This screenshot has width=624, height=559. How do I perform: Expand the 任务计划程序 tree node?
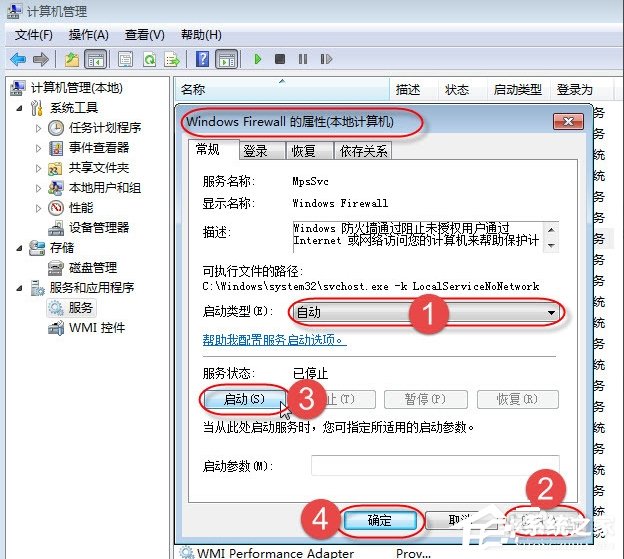(x=39, y=128)
